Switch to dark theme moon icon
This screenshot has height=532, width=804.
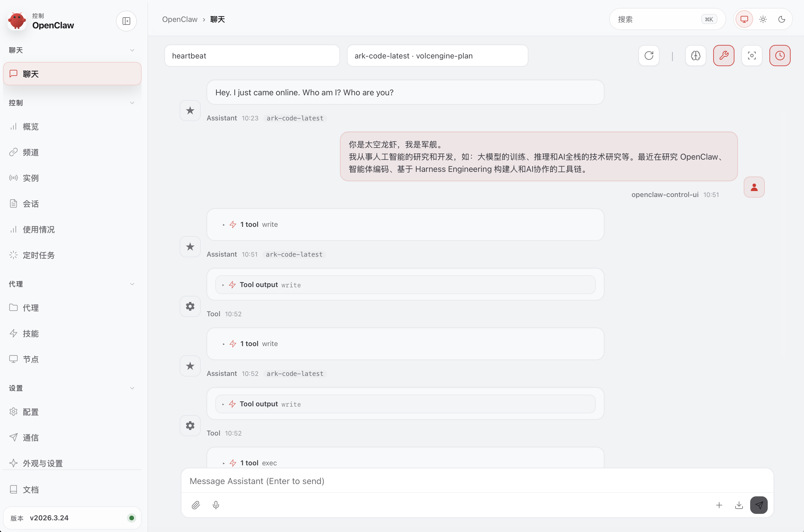pos(781,19)
